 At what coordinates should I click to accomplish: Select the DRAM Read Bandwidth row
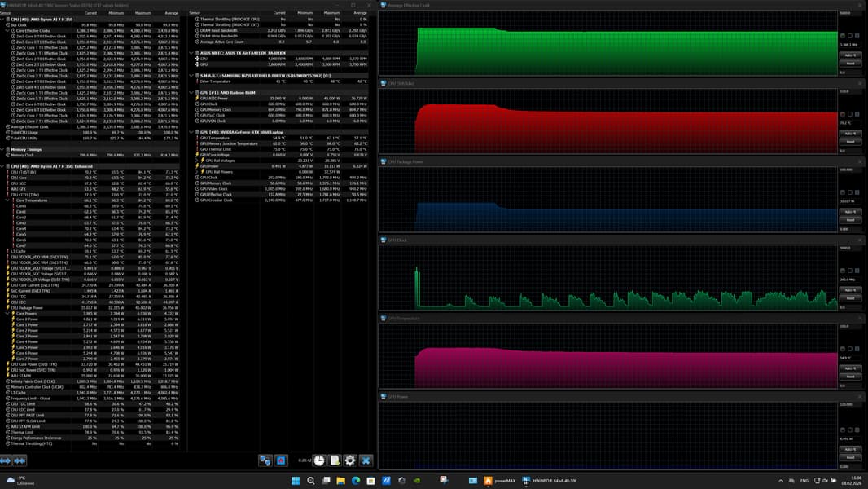(x=279, y=30)
